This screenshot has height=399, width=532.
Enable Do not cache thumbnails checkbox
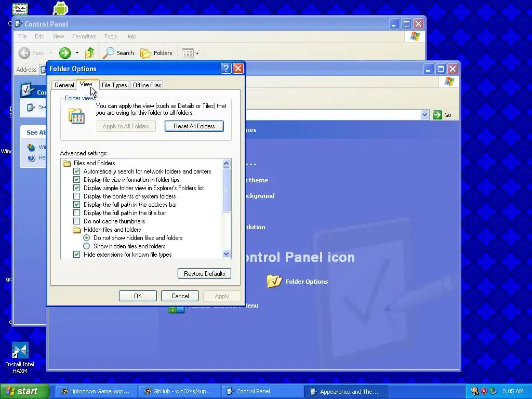(77, 221)
